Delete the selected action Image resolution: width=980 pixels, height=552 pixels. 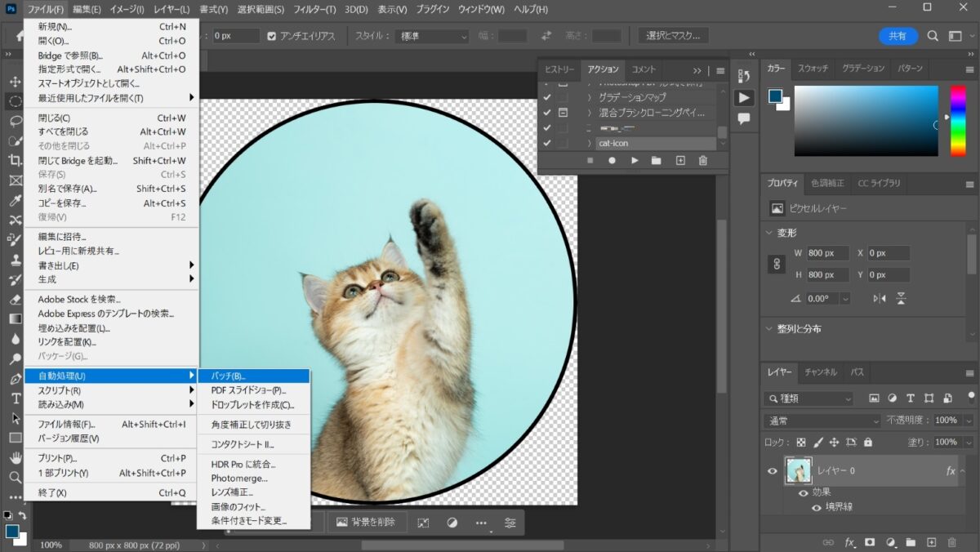tap(702, 161)
